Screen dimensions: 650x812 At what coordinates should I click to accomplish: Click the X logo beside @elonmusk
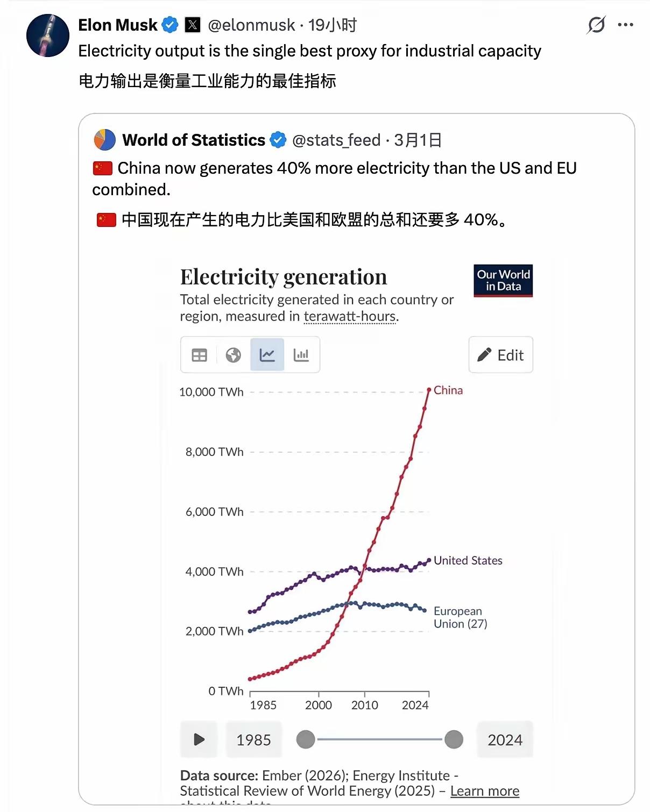coord(192,25)
